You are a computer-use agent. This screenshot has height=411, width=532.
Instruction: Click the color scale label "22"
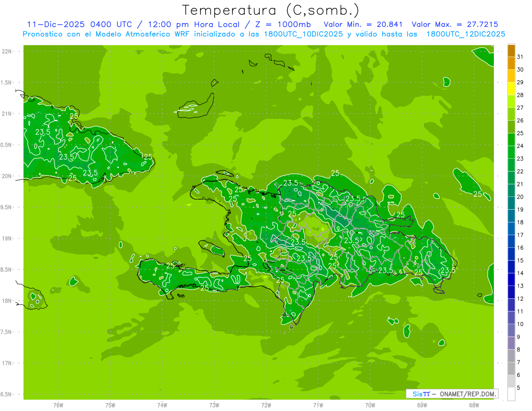click(520, 172)
